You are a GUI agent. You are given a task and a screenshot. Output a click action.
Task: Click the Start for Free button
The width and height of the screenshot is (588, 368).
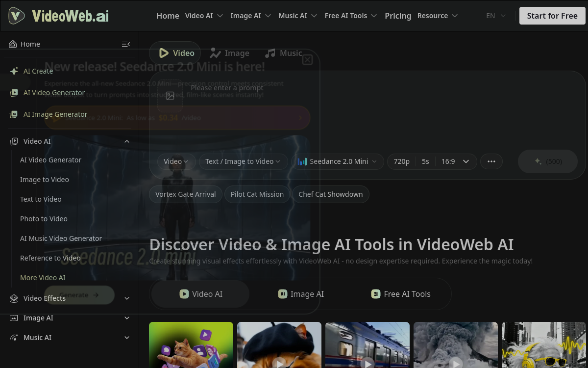point(552,16)
